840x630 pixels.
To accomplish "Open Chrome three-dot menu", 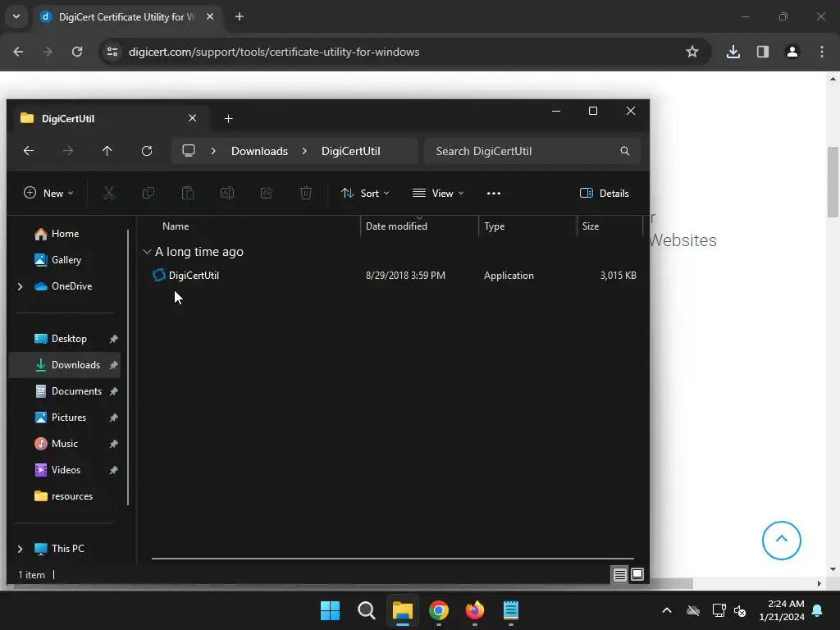I will [822, 52].
